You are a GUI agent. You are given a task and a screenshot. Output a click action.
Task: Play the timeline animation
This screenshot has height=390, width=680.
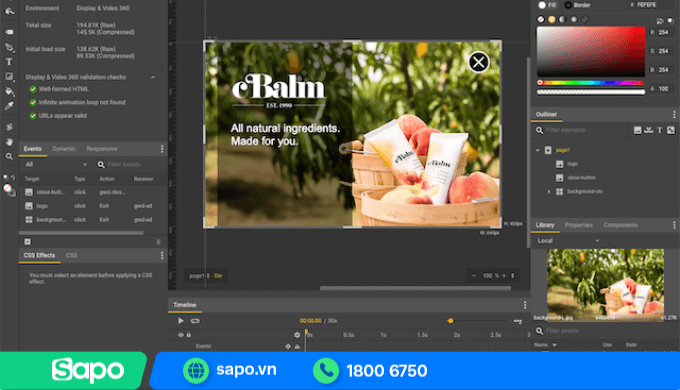(x=180, y=321)
